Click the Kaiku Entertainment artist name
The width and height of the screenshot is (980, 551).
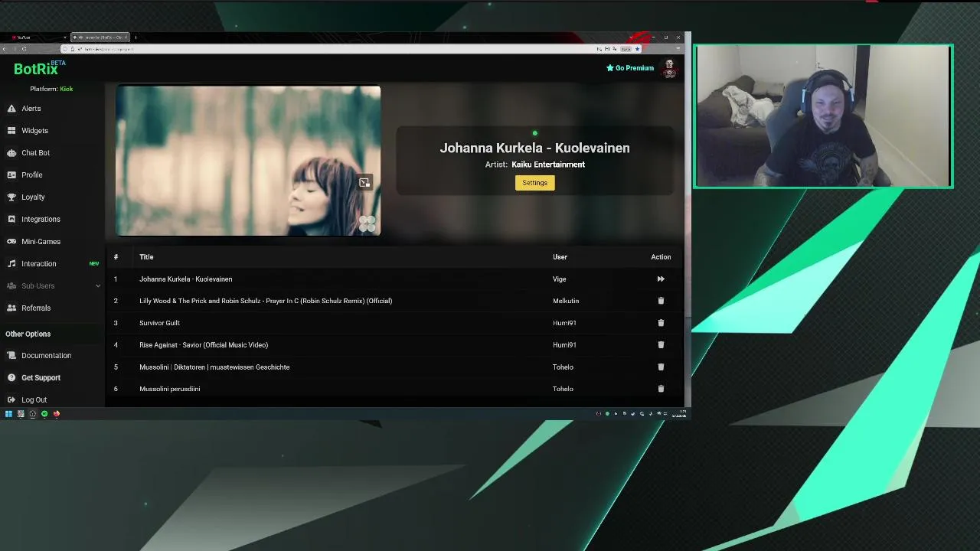pyautogui.click(x=548, y=165)
